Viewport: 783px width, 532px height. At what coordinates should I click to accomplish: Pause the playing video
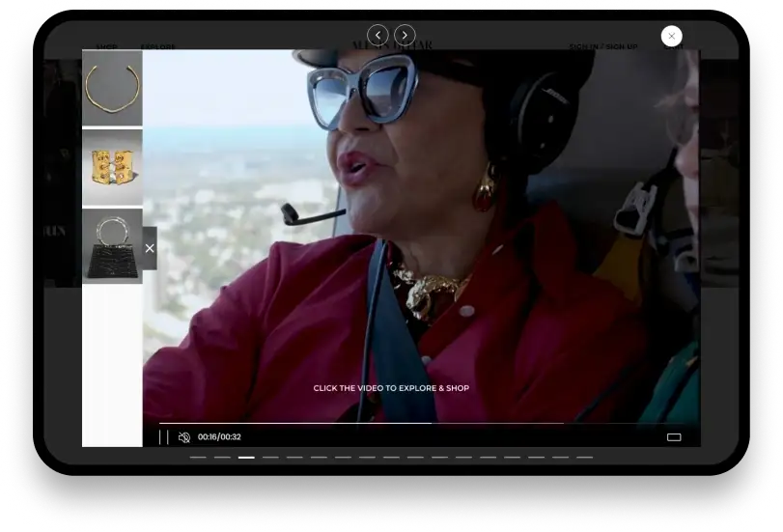tap(164, 437)
